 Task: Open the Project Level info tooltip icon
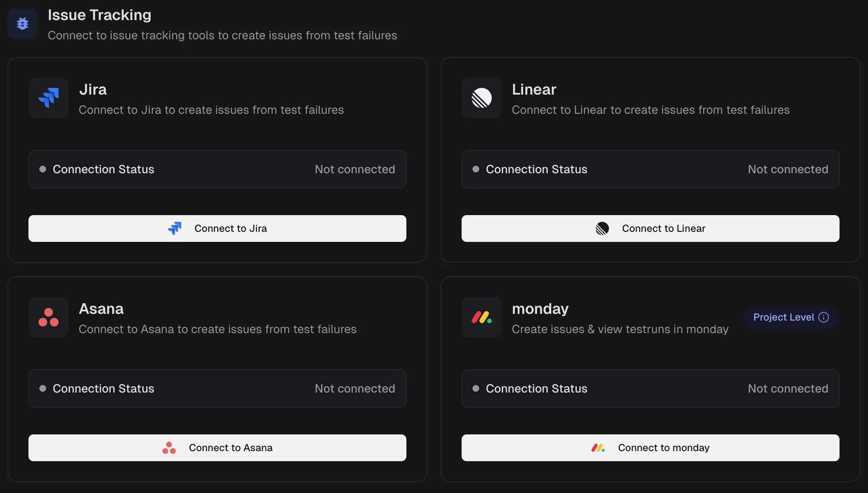pyautogui.click(x=824, y=317)
